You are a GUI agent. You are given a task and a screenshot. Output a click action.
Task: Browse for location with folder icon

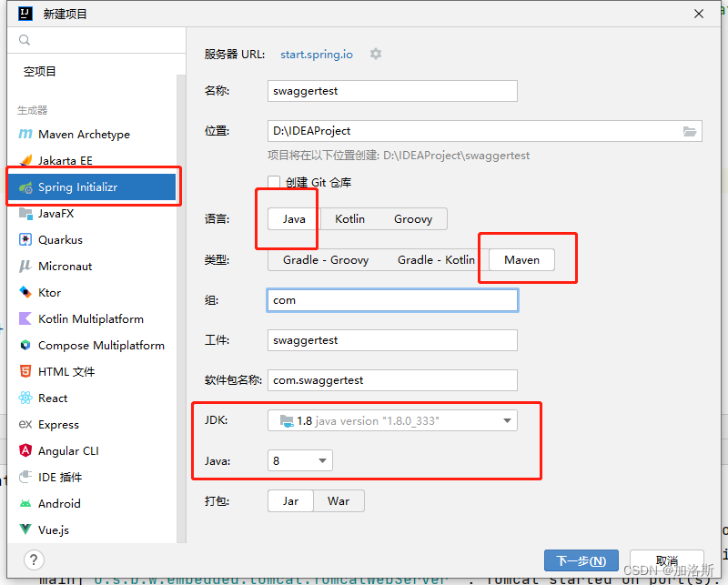(x=690, y=131)
